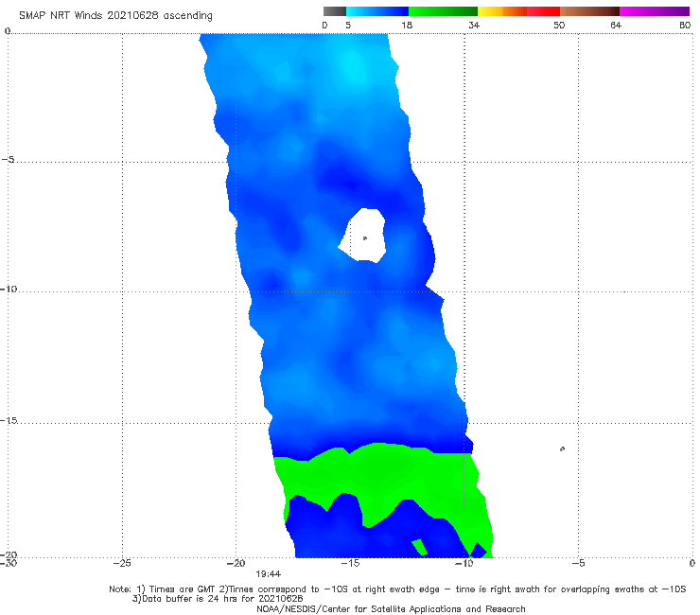Click the cyan-blue segment of the color bar

(x=377, y=11)
